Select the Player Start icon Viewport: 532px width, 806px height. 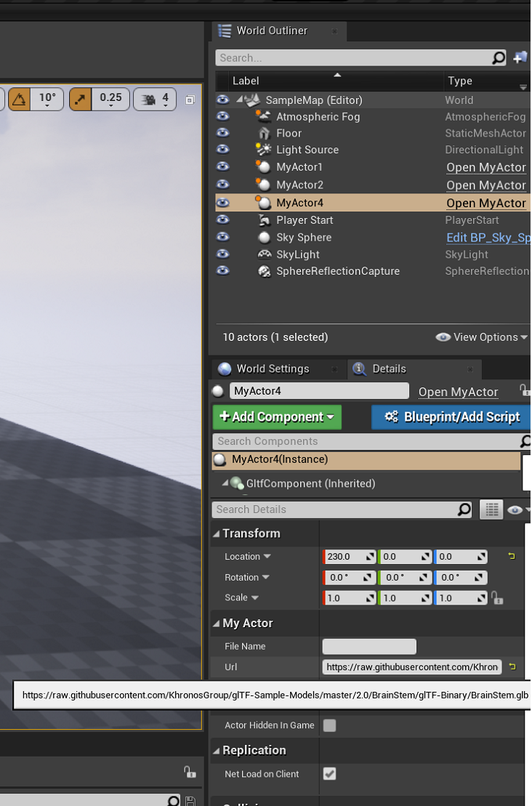click(x=264, y=220)
